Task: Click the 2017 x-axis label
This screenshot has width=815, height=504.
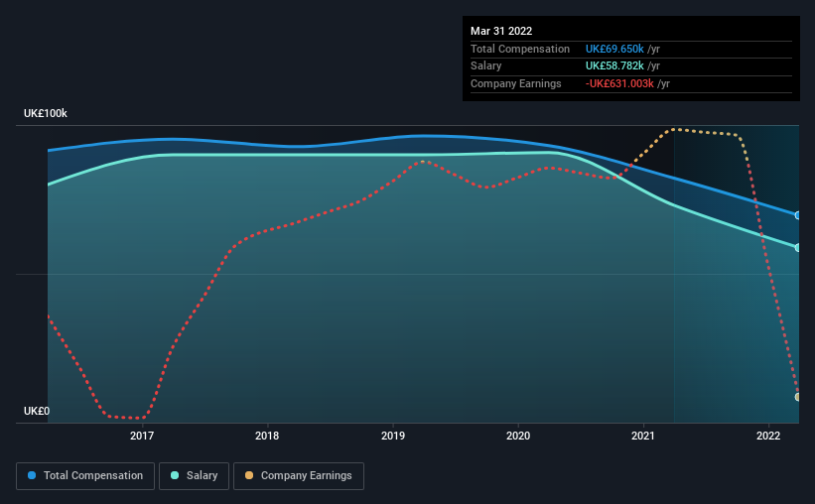Action: tap(142, 436)
